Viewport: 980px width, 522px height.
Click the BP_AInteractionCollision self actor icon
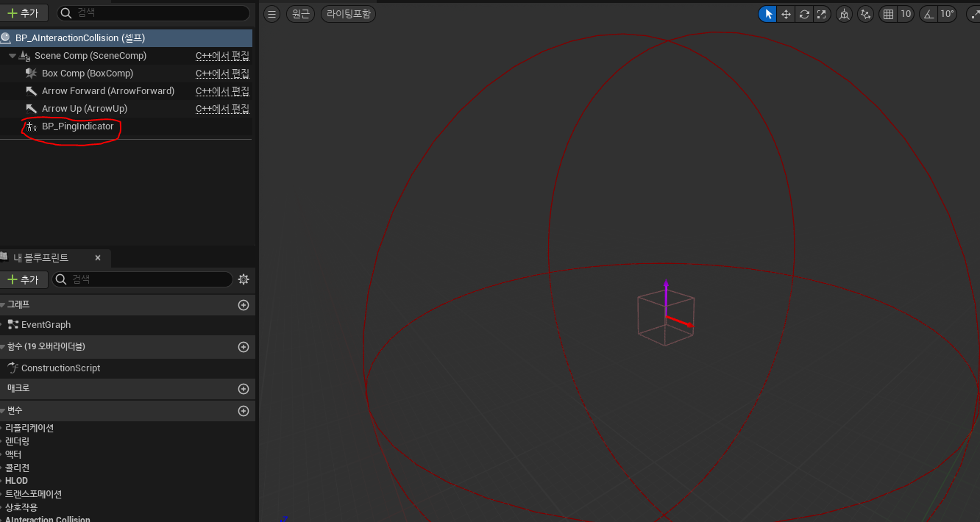(x=6, y=37)
